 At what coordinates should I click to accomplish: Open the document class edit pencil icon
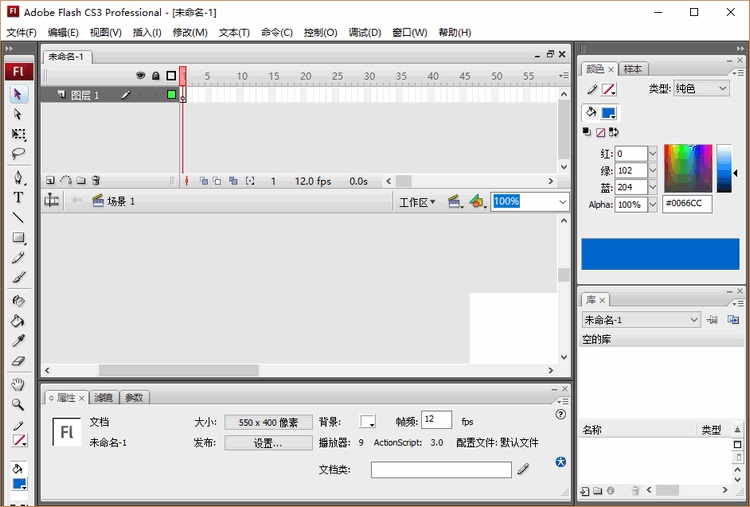(x=523, y=469)
